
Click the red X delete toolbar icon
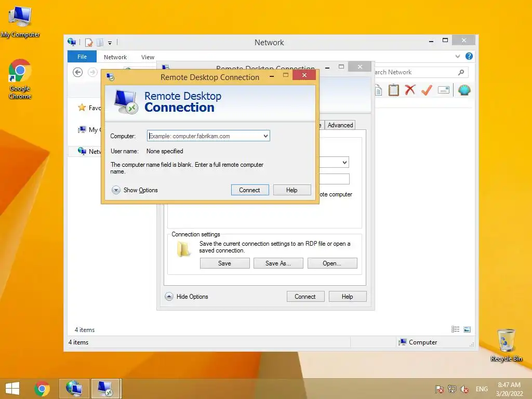tap(410, 90)
